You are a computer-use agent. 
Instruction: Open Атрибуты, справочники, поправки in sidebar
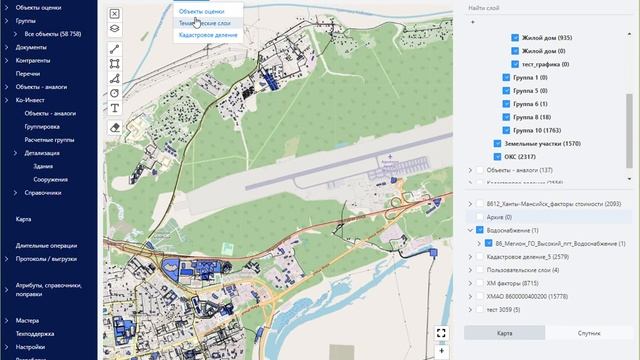(x=49, y=290)
